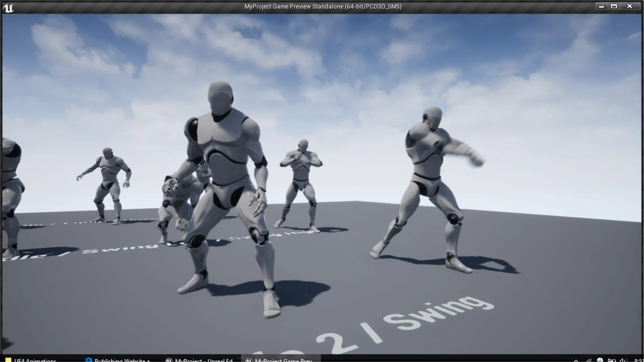The height and width of the screenshot is (362, 644).
Task: Expand hidden system tray icons chevron
Action: click(576, 360)
